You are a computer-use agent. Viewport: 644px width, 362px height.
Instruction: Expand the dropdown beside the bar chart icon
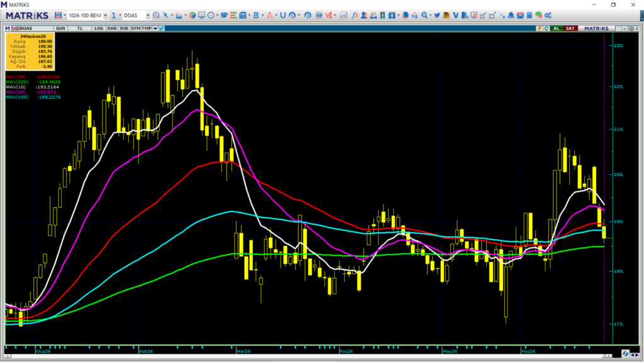coord(186,15)
